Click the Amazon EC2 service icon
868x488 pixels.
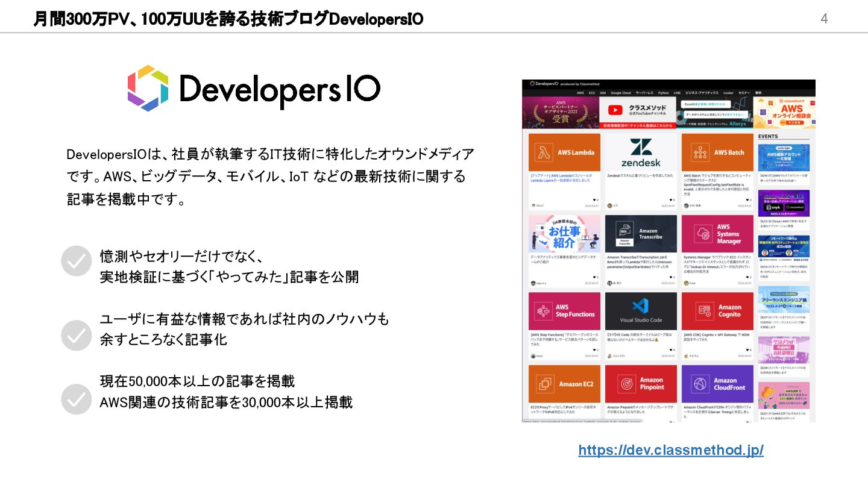pos(546,384)
